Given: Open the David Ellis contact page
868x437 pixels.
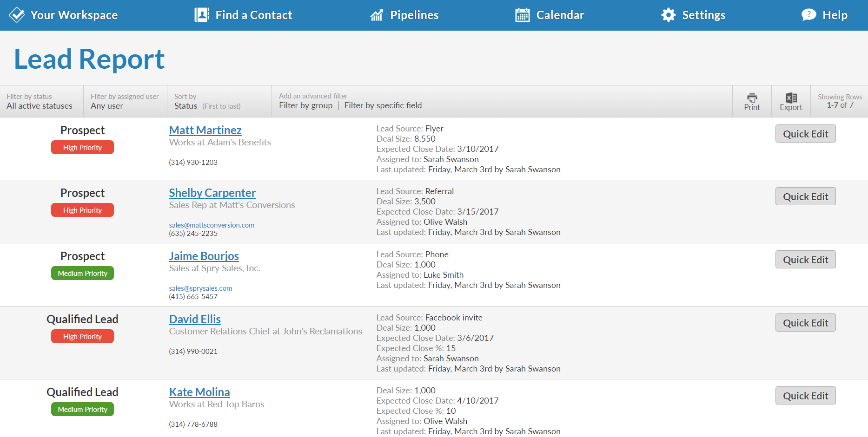Looking at the screenshot, I should click(195, 319).
